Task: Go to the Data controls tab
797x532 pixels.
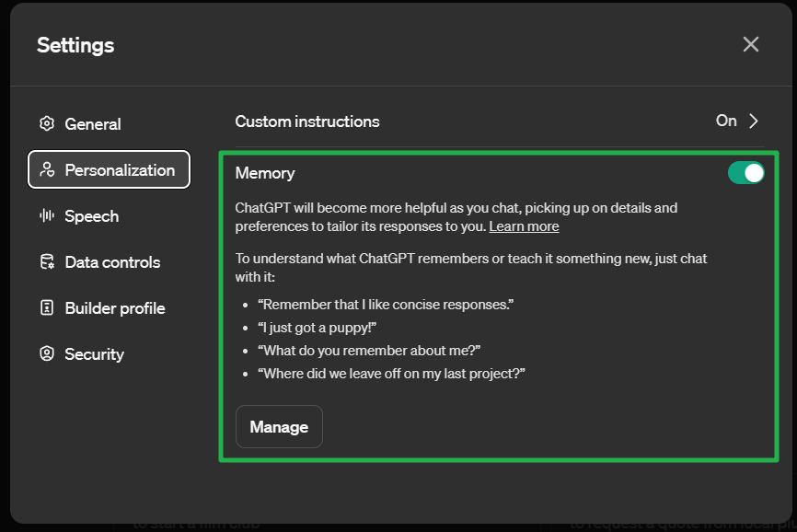Action: coord(109,262)
